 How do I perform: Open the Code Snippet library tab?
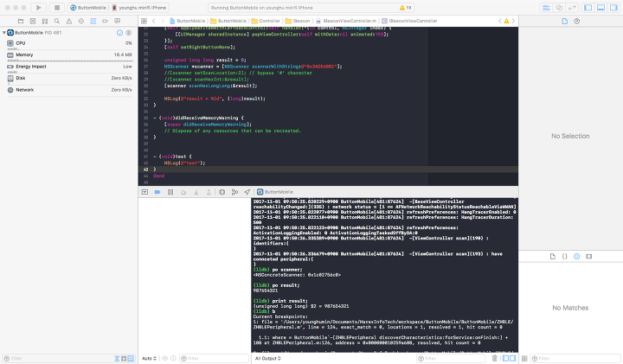point(564,257)
